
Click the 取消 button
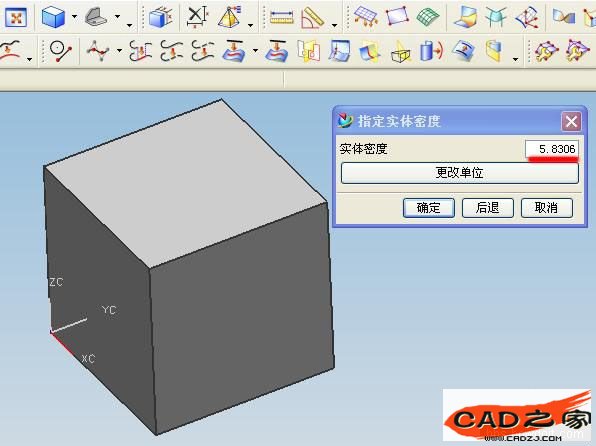click(547, 208)
